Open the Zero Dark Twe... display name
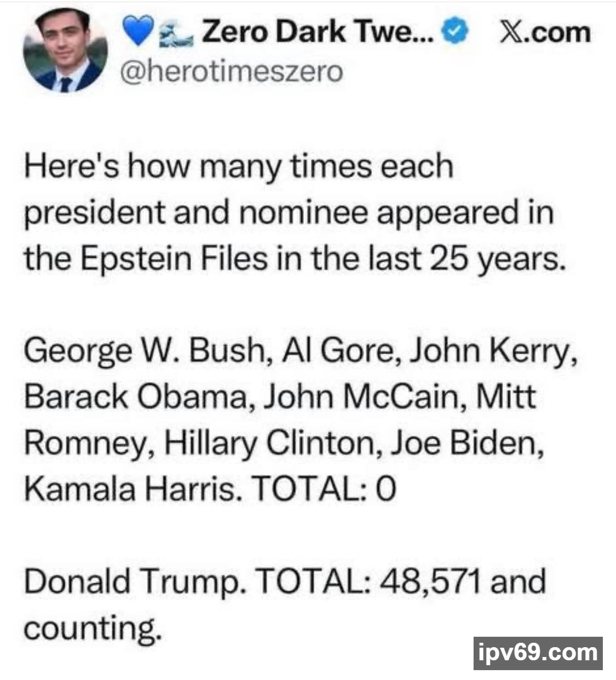 (318, 32)
